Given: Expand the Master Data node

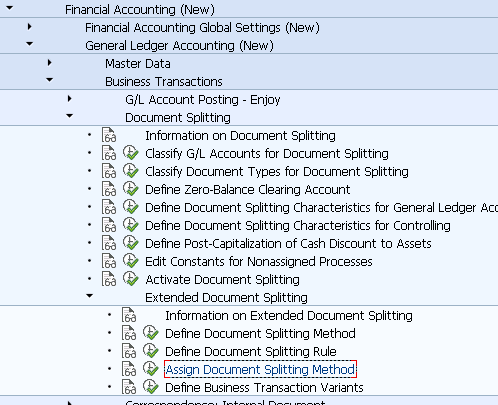Looking at the screenshot, I should pyautogui.click(x=50, y=62).
